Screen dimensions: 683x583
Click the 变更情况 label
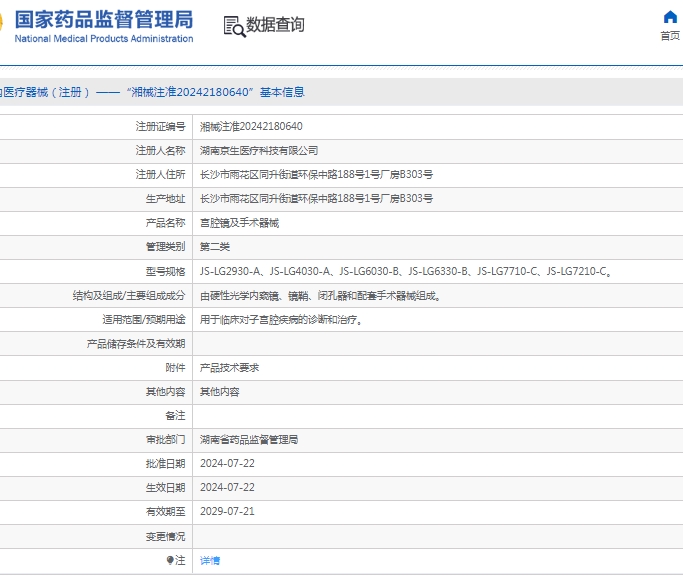[166, 536]
